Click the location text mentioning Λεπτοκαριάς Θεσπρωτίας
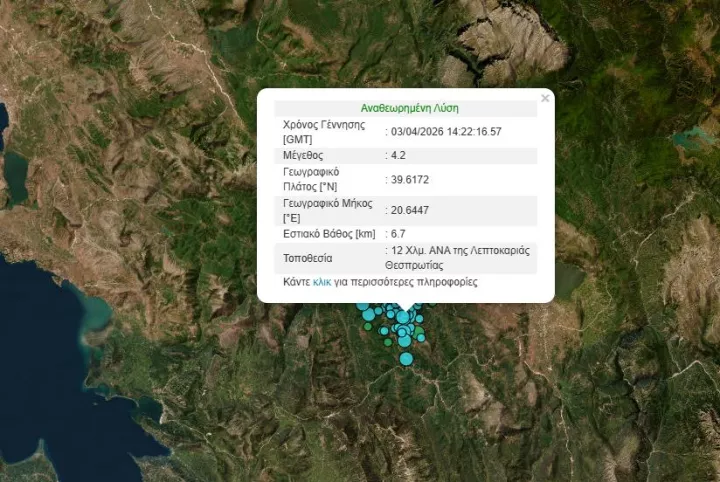The image size is (720, 482). point(460,258)
